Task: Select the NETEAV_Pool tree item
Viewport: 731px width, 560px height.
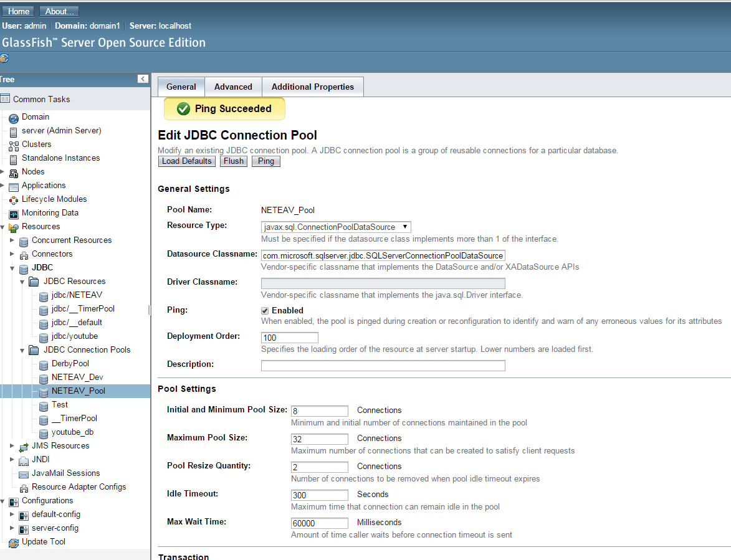Action: coord(79,391)
